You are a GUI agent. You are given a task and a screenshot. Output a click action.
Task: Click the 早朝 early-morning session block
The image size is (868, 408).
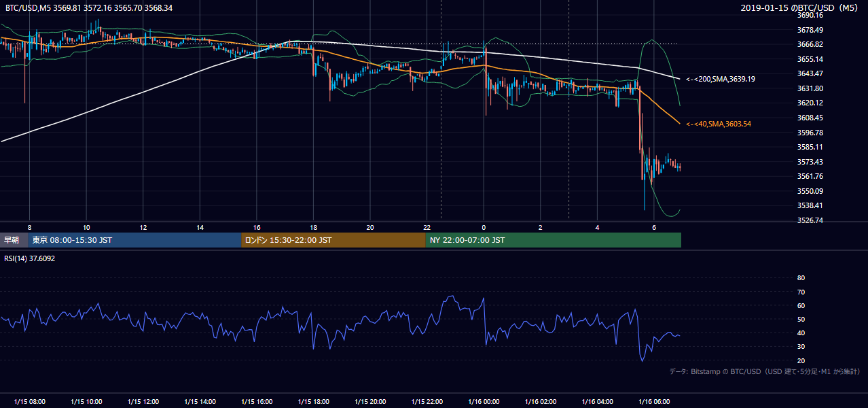pos(14,240)
